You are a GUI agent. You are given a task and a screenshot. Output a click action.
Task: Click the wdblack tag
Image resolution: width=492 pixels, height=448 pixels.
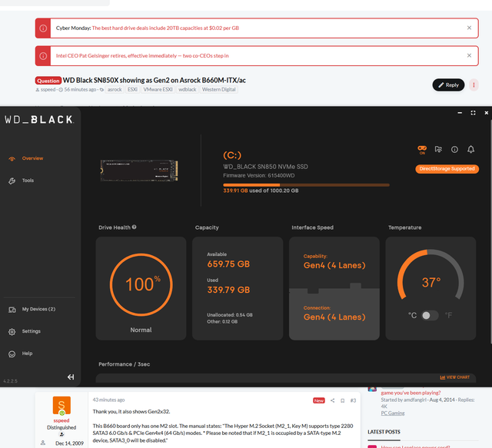[x=188, y=89]
